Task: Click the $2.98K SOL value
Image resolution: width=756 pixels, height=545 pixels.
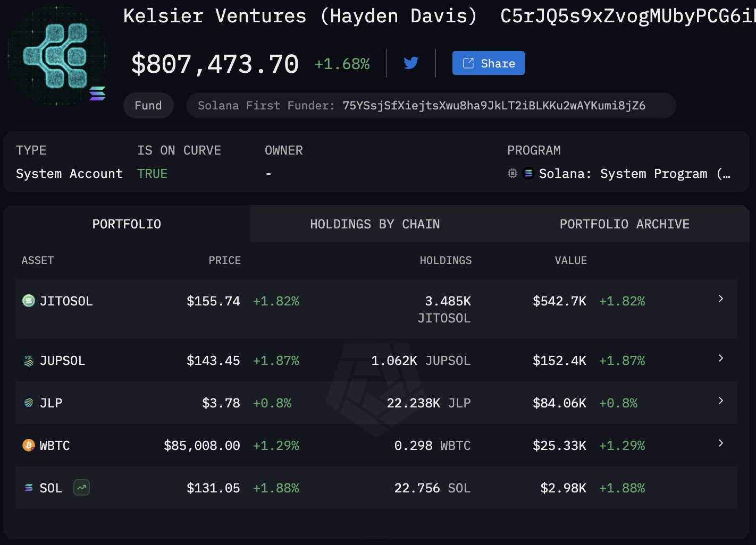Action: [x=564, y=488]
